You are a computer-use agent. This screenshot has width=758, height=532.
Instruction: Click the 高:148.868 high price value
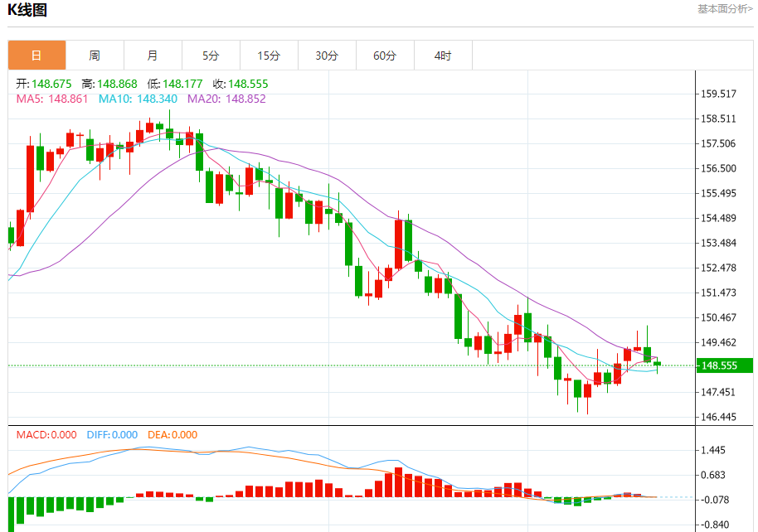click(x=109, y=84)
